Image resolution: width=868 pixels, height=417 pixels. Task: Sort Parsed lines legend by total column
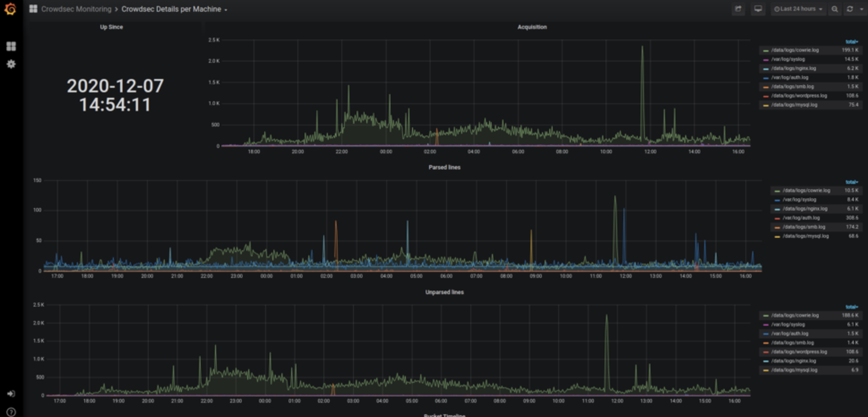click(851, 182)
